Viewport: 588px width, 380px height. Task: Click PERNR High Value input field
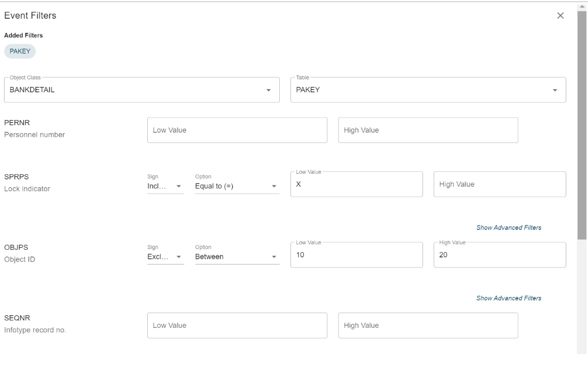tap(428, 130)
